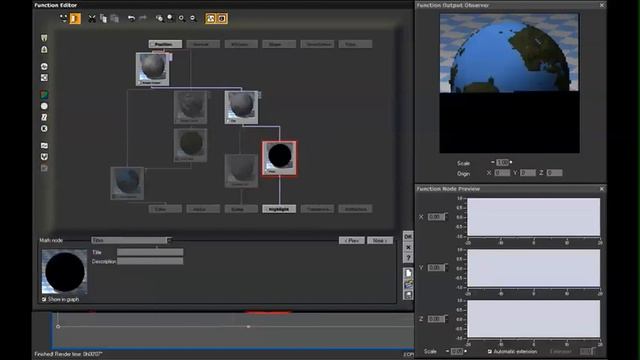Click the Z value field in Node Preview
640x360 pixels.
click(x=436, y=319)
